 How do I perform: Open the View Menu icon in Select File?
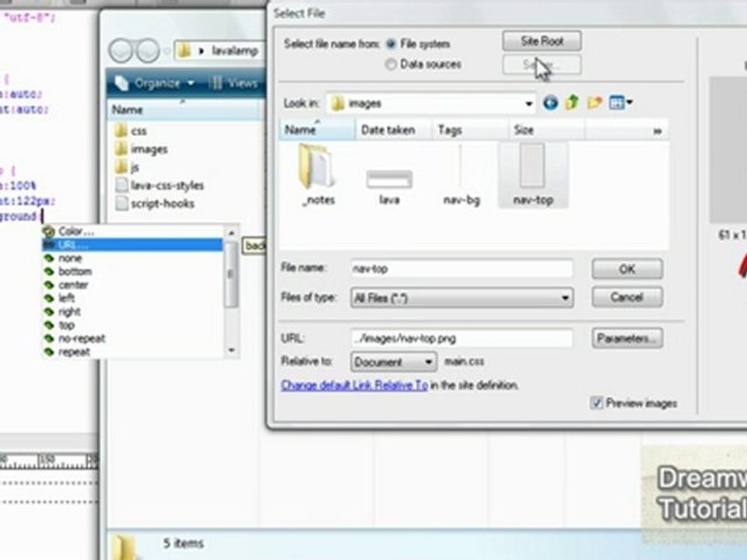tap(620, 103)
